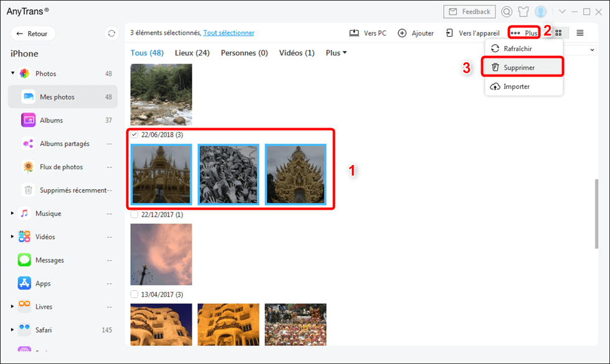
Task: Open the title bar chevron menu
Action: click(562, 12)
